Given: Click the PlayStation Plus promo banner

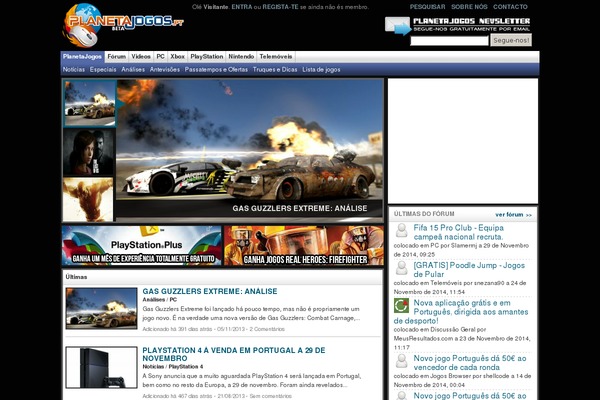Looking at the screenshot, I should tap(142, 245).
